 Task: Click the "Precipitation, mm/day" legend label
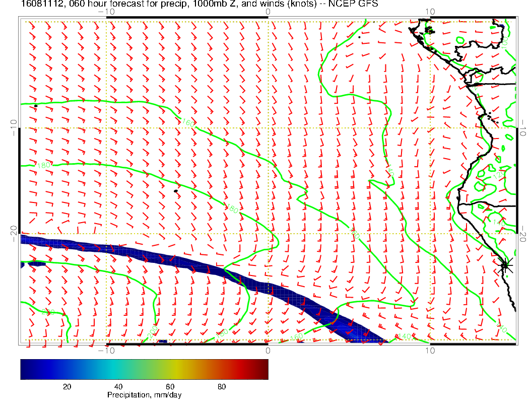(144, 395)
